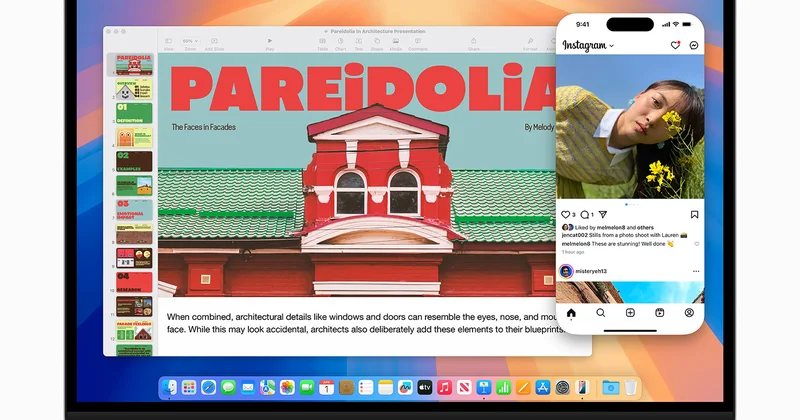The image size is (800, 420).
Task: Select slide 7 '03 Emotional Impact' thumbnail
Action: [x=134, y=210]
